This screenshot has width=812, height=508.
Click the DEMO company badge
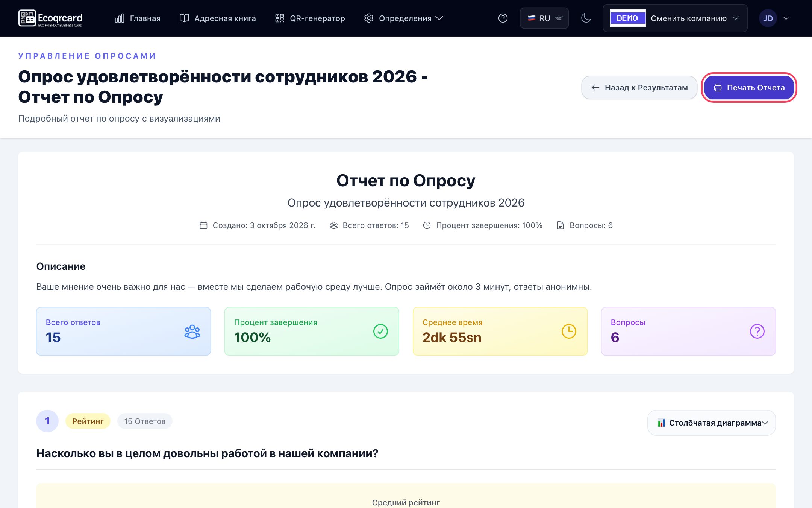click(x=627, y=18)
